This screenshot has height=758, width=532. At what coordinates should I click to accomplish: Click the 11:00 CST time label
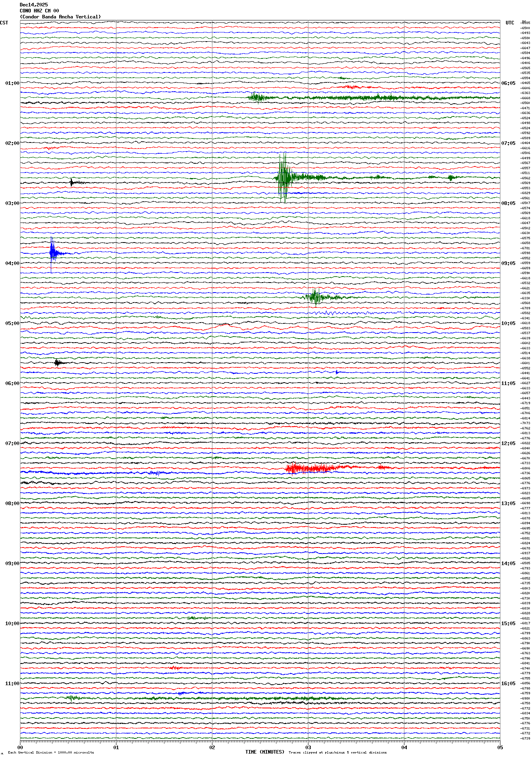(12, 684)
